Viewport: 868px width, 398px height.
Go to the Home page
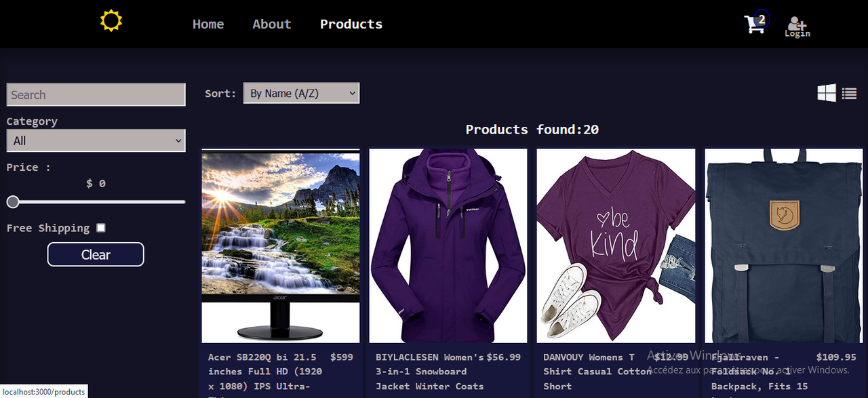[208, 24]
